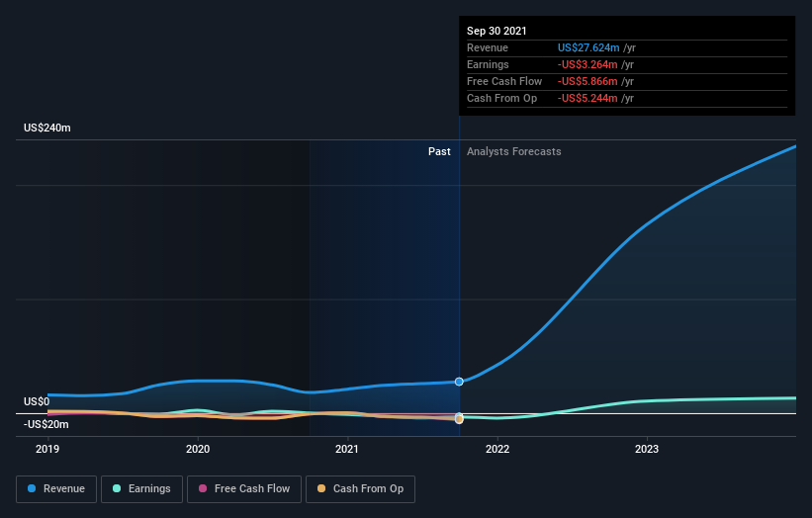812x518 pixels.
Task: Click the orange Cash From Op data point marker
Action: pyautogui.click(x=459, y=420)
